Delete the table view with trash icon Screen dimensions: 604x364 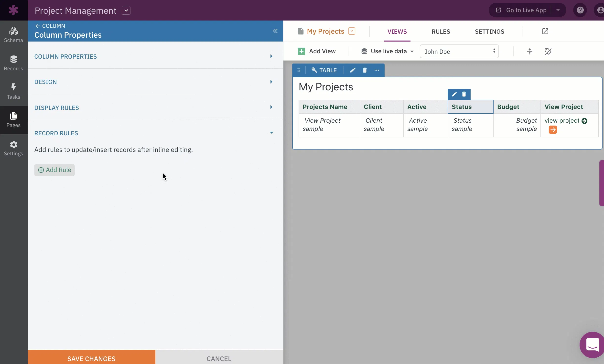[365, 70]
